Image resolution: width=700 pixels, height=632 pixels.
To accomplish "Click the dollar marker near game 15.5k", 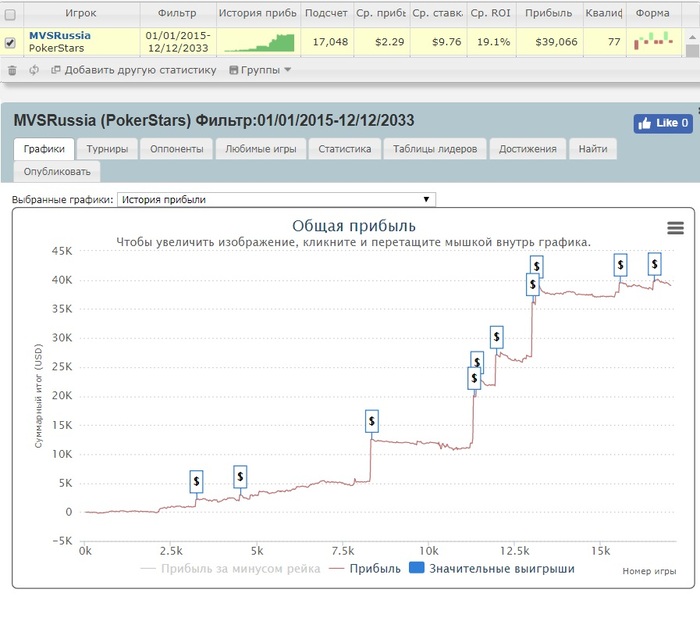I will [x=620, y=265].
